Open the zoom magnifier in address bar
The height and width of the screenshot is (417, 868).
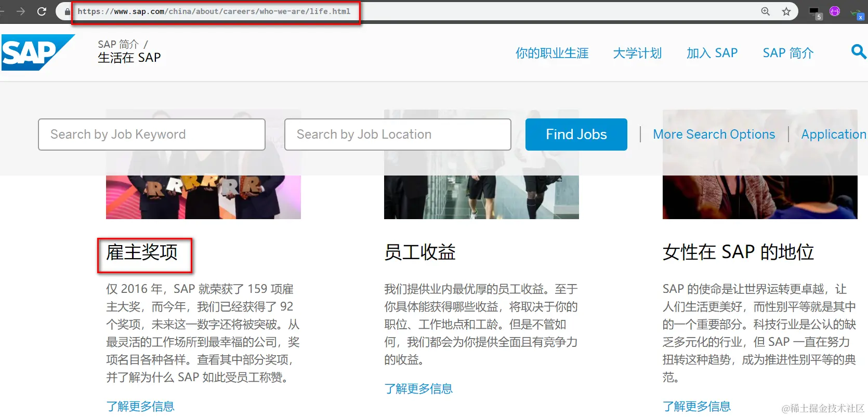point(765,11)
